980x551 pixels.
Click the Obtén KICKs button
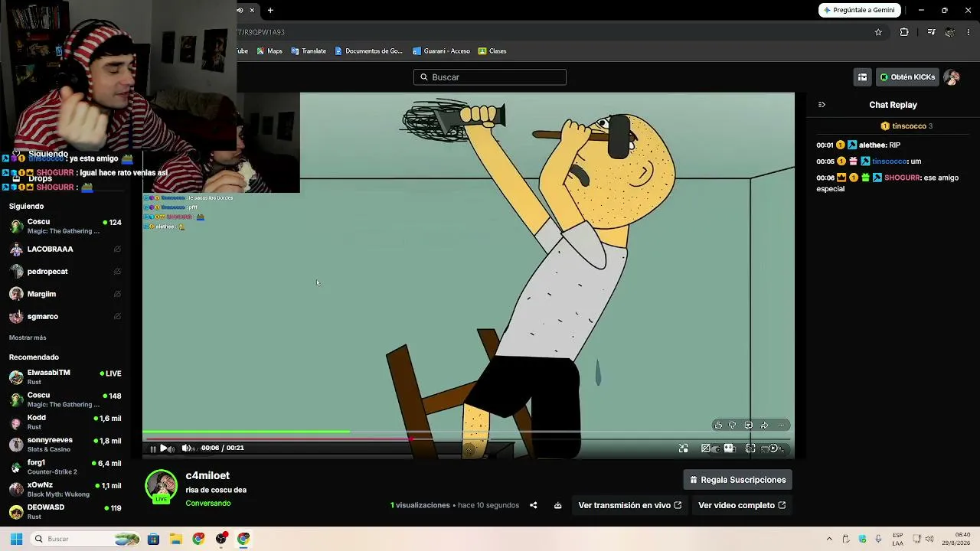click(907, 77)
